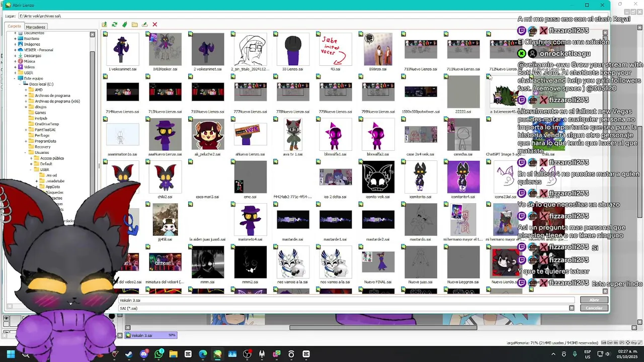Viewport: 644px width, 362px height.
Task: Toggle the Shft modifier key in SAI status bar
Action: [x=603, y=343]
